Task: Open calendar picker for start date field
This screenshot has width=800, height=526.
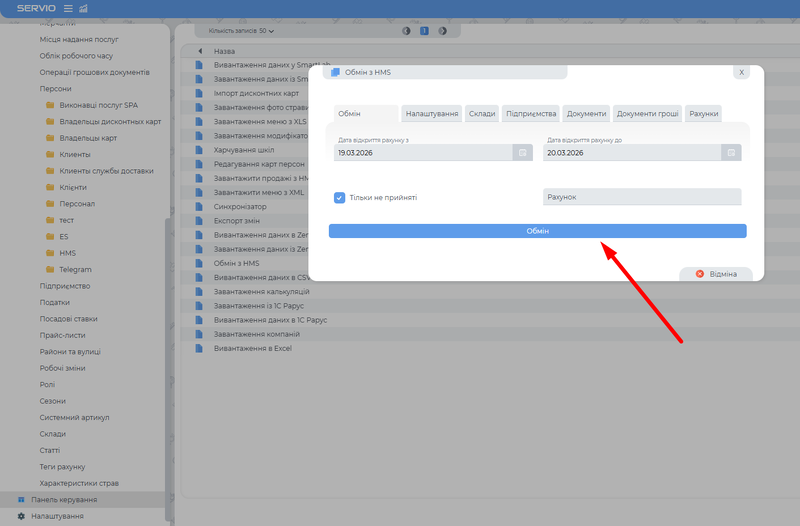Action: [522, 153]
